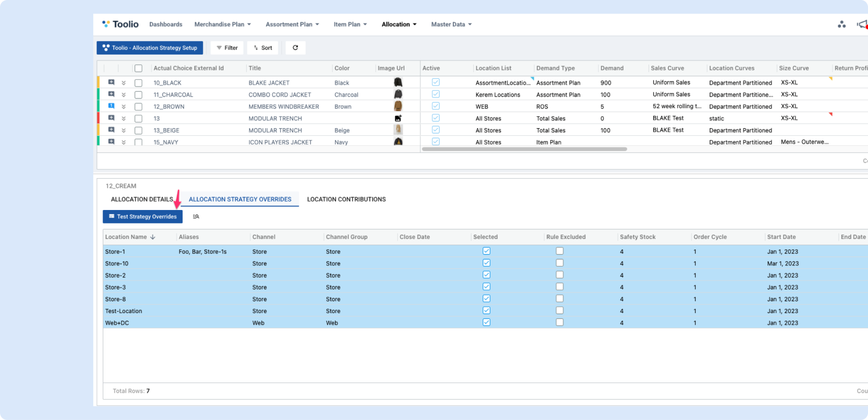
Task: Click the Test Strategy Overrides button
Action: tap(142, 216)
